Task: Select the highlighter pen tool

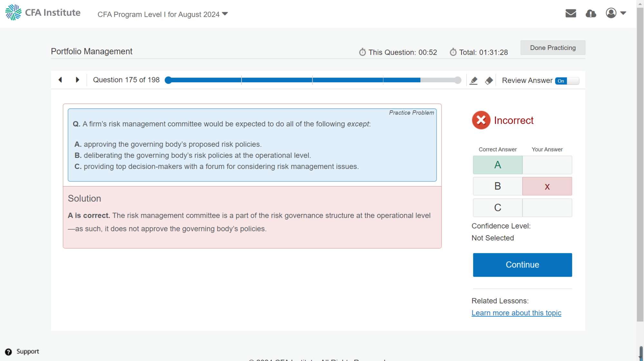Action: pos(473,80)
